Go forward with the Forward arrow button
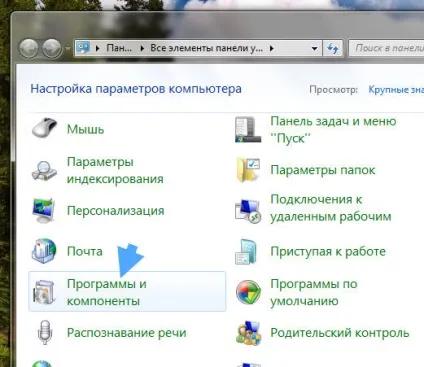The width and height of the screenshot is (424, 367). pos(51,49)
